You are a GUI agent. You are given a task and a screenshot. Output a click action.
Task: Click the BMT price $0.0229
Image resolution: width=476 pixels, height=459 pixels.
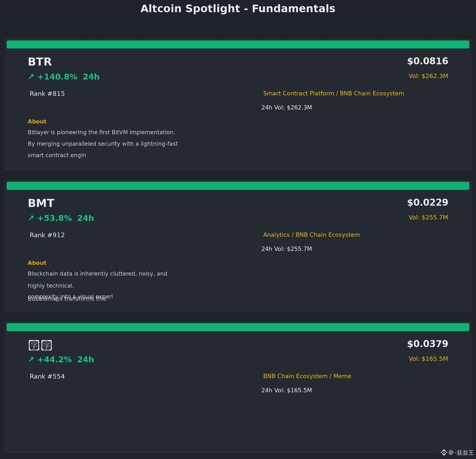[428, 203]
